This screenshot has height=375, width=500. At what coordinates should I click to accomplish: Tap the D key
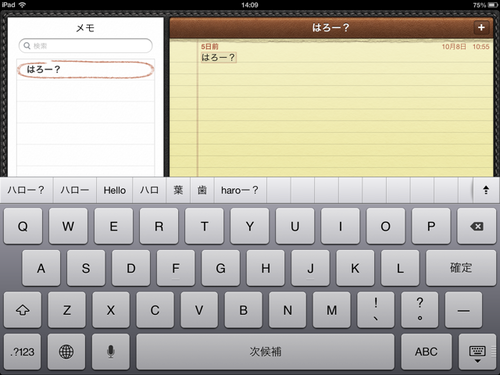coord(131,268)
